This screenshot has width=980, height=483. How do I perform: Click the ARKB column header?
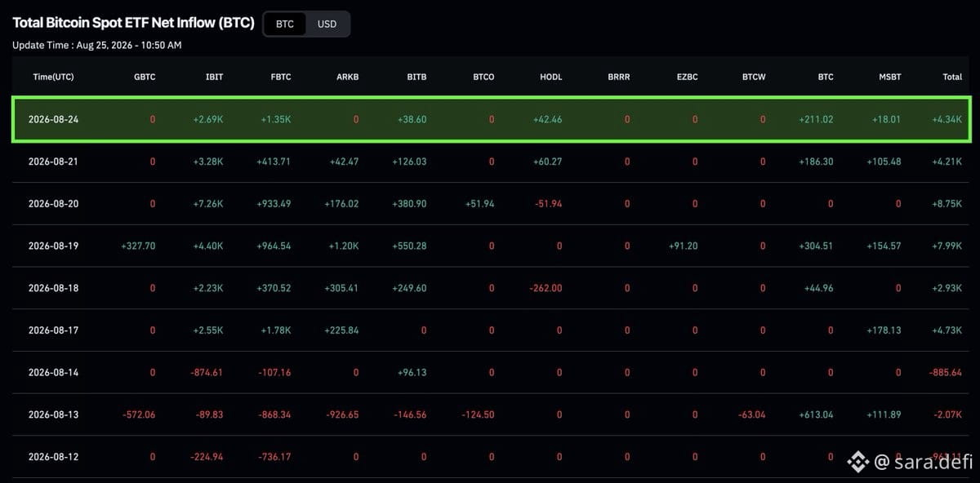click(348, 77)
